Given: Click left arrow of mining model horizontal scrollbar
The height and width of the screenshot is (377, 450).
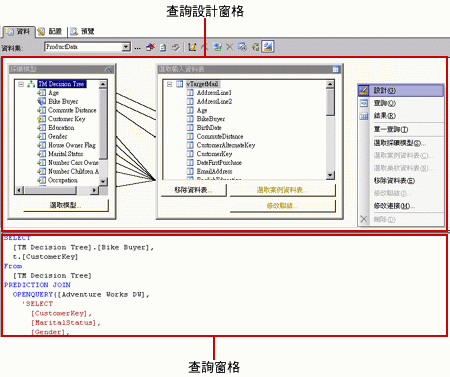Looking at the screenshot, I should [19, 190].
